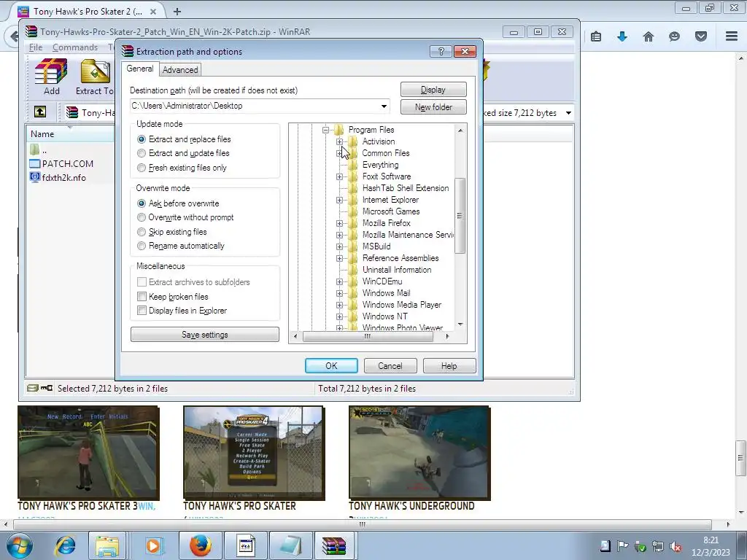The width and height of the screenshot is (747, 560).
Task: Click the bookmarks list icon in Firefox
Action: pyautogui.click(x=596, y=36)
